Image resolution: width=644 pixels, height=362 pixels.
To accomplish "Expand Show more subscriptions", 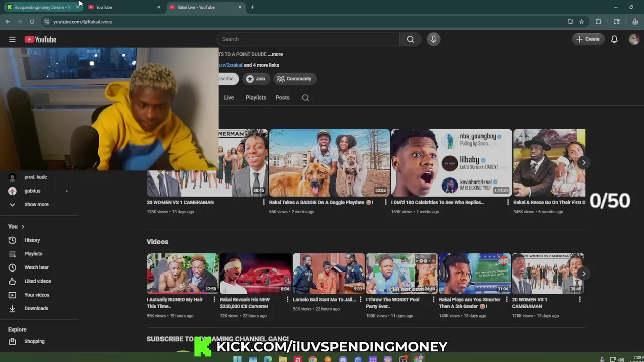I will (x=36, y=204).
